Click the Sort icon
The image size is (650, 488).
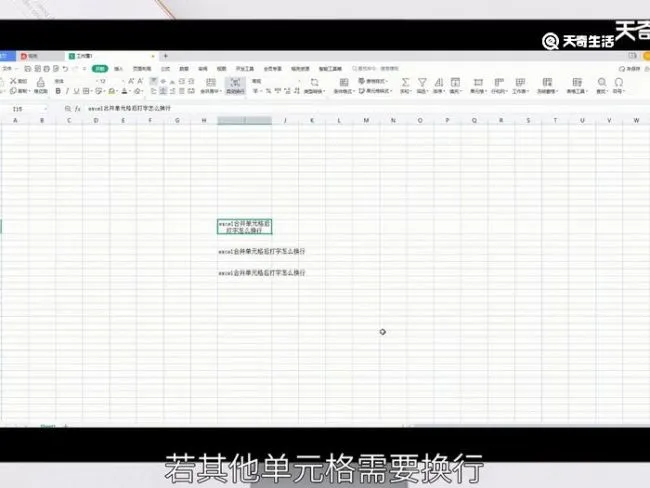coord(439,85)
